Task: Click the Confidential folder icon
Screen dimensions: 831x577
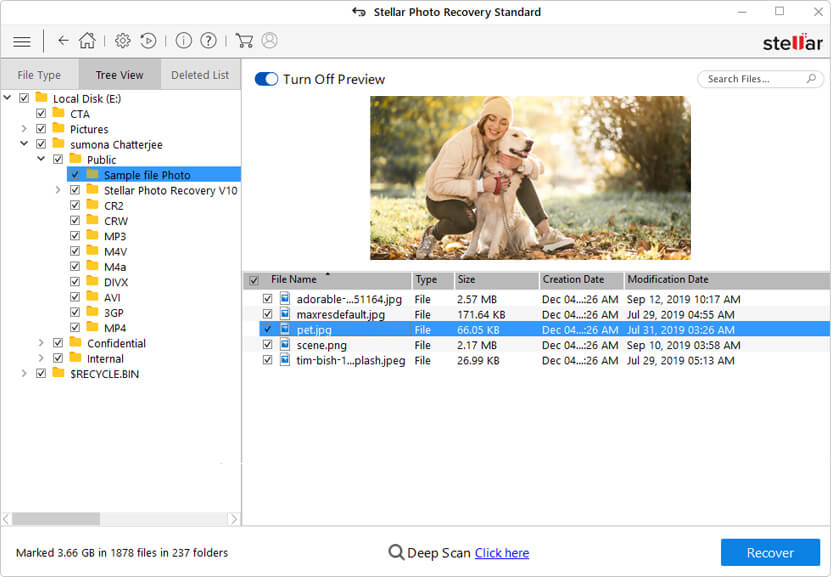Action: tap(75, 342)
